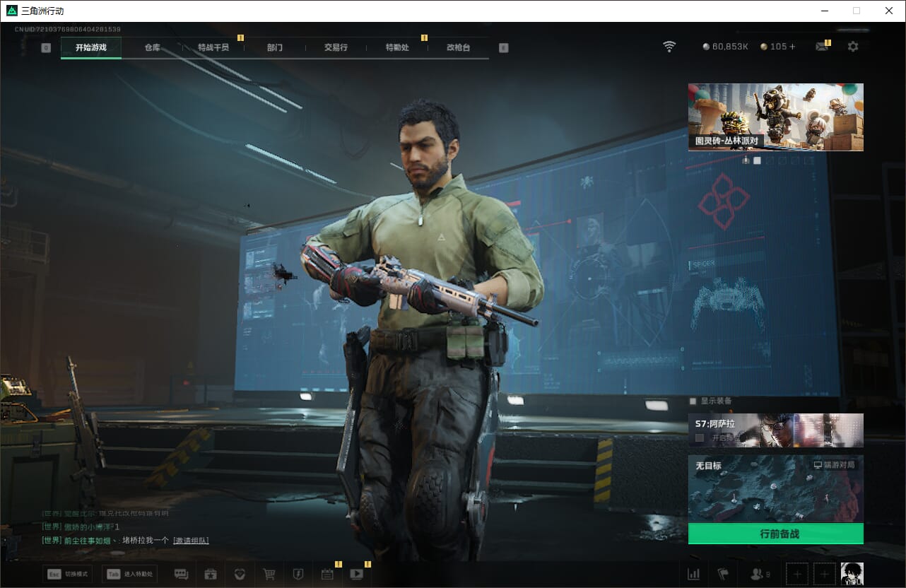This screenshot has height=588, width=906.
Task: Click the green 行前备战 button
Action: (776, 534)
